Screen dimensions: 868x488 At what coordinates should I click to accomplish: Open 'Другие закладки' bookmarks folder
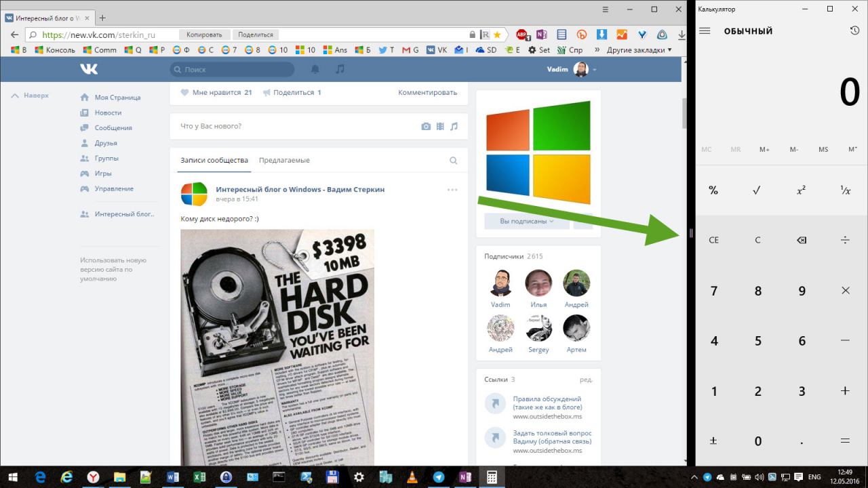point(639,50)
